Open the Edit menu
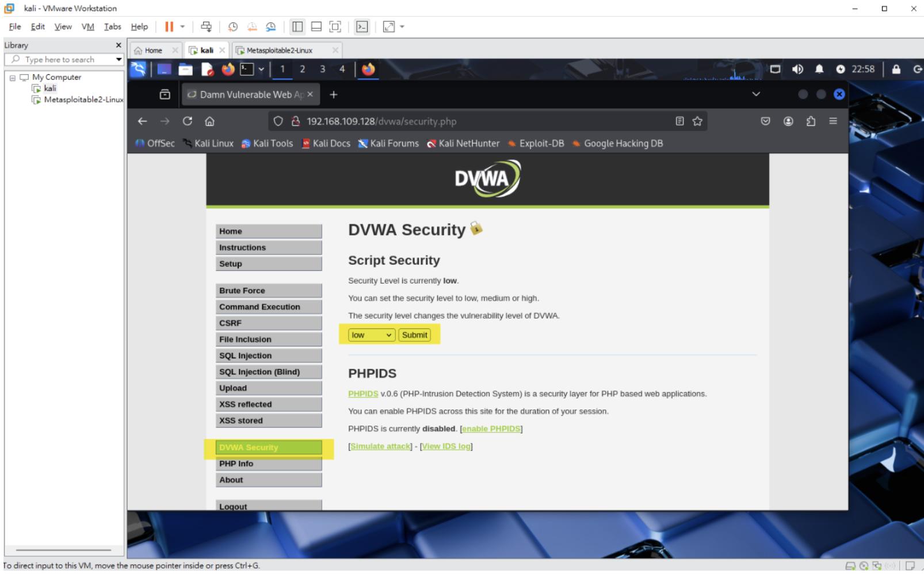924x574 pixels. 38,26
